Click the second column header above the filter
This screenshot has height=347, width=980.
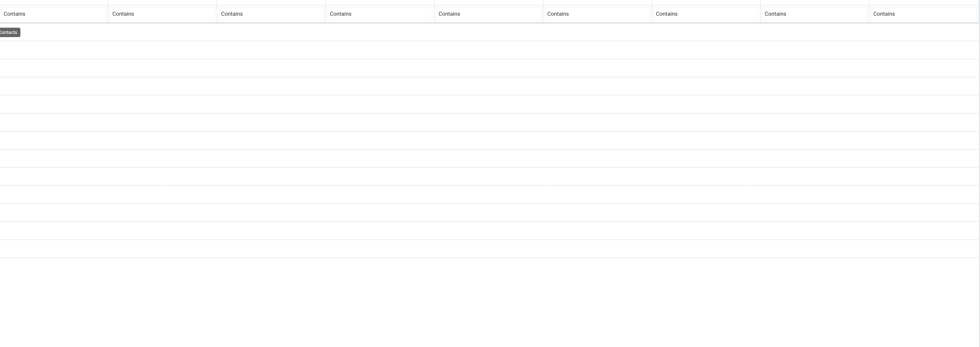click(x=162, y=2)
